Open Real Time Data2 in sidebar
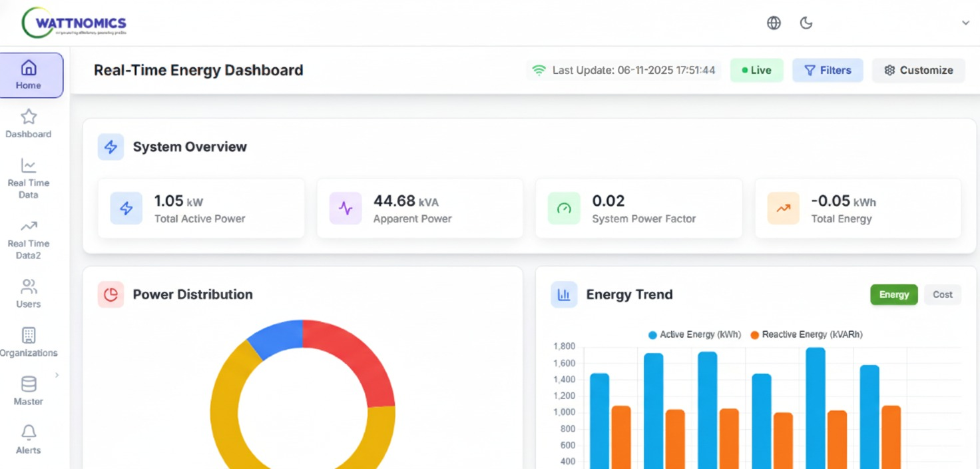 point(29,238)
